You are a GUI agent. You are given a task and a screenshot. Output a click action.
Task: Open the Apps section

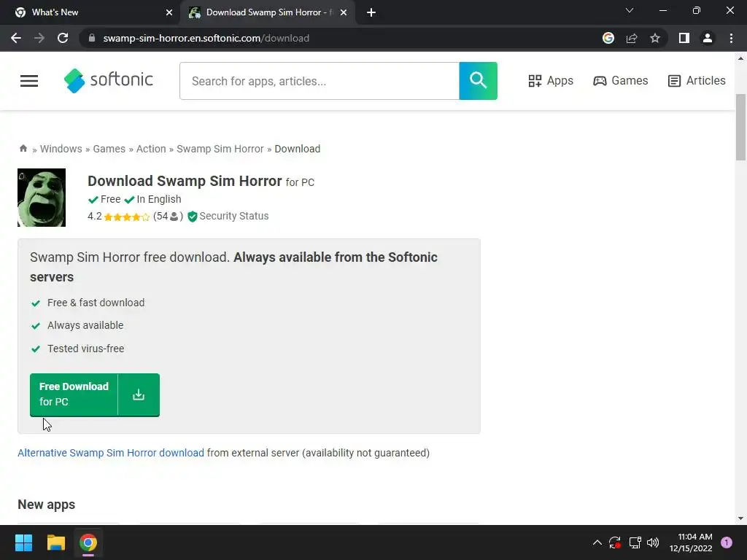click(x=551, y=81)
